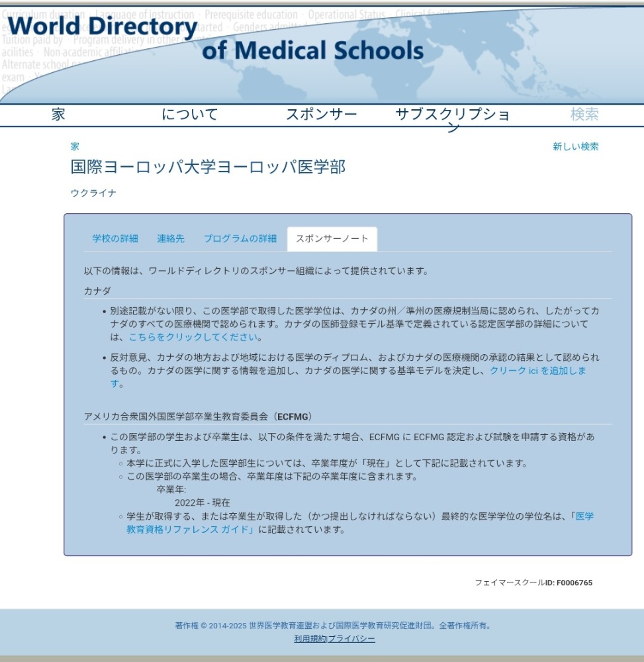
Task: Go to the スポンサー navigation item
Action: (321, 115)
